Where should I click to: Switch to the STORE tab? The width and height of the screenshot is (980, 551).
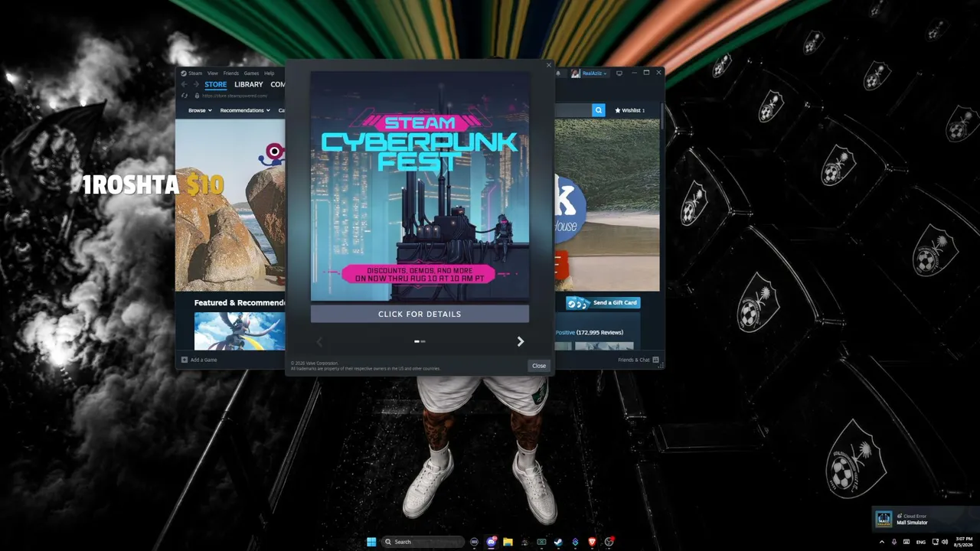[x=216, y=84]
